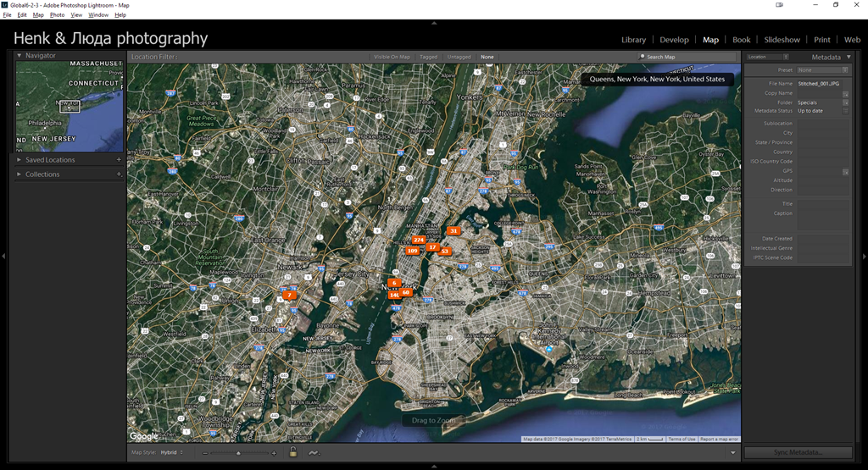868x470 pixels.
Task: Open the GPS tracklog menu icon
Action: (314, 453)
